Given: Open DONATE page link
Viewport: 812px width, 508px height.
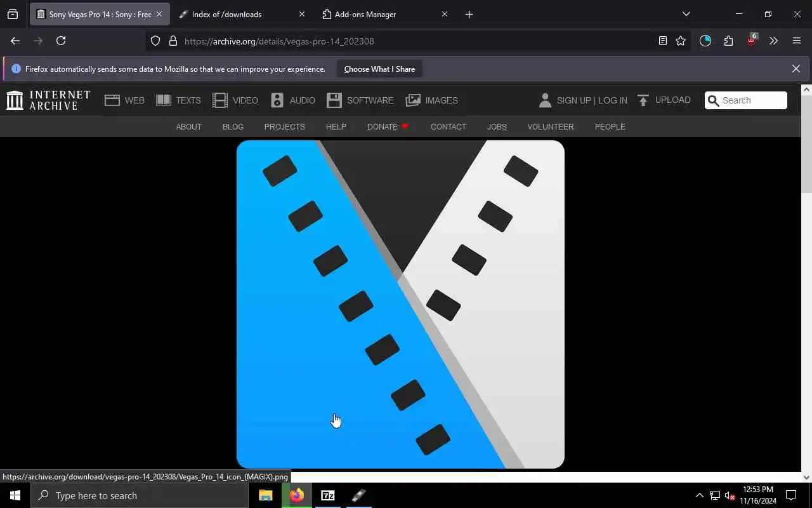Looking at the screenshot, I should pyautogui.click(x=388, y=126).
